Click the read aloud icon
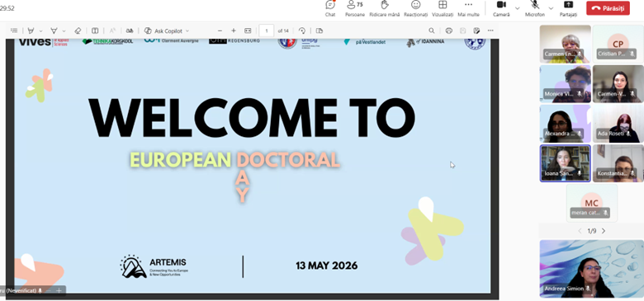Image resolution: width=644 pixels, height=301 pixels. pyautogui.click(x=112, y=31)
